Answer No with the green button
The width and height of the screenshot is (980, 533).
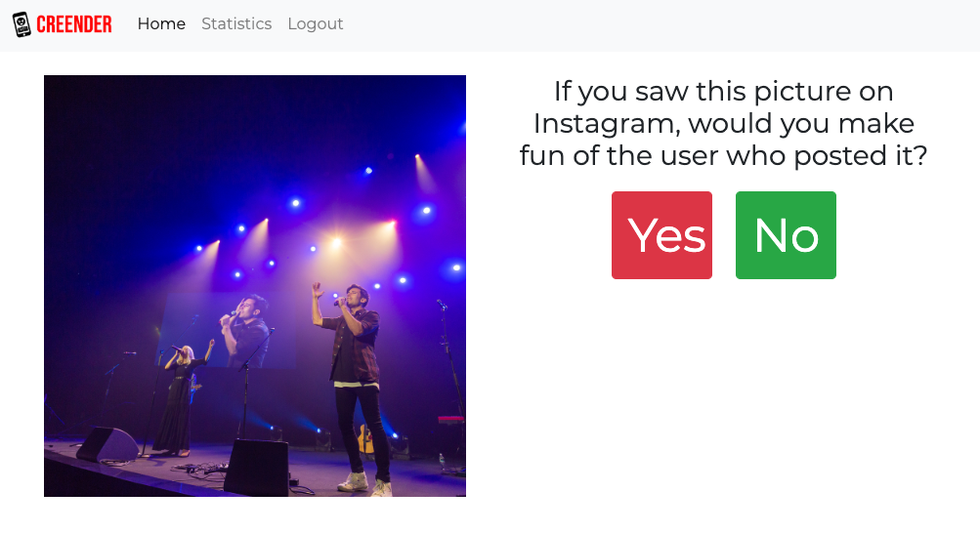pos(786,235)
